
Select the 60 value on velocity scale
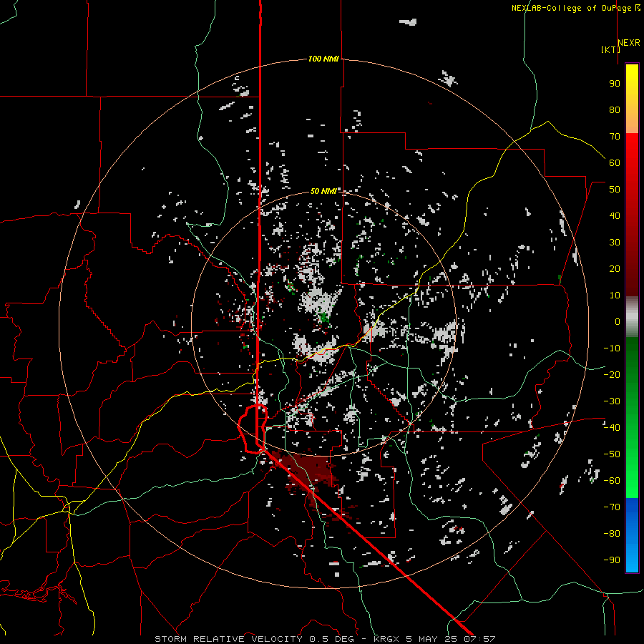(615, 162)
